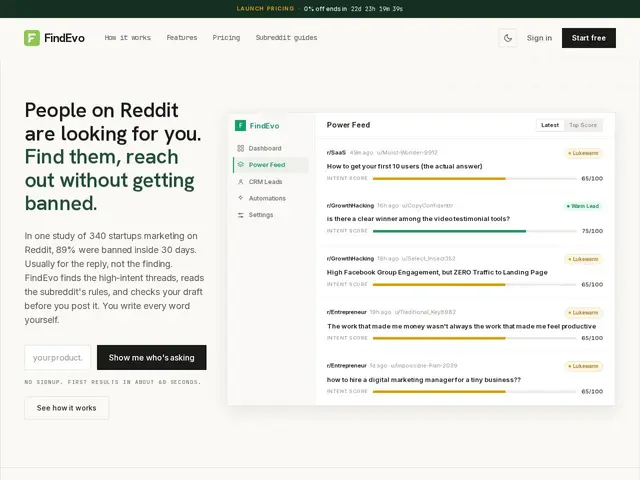The image size is (640, 480).
Task: Click the Automations sparkle icon
Action: pos(240,198)
